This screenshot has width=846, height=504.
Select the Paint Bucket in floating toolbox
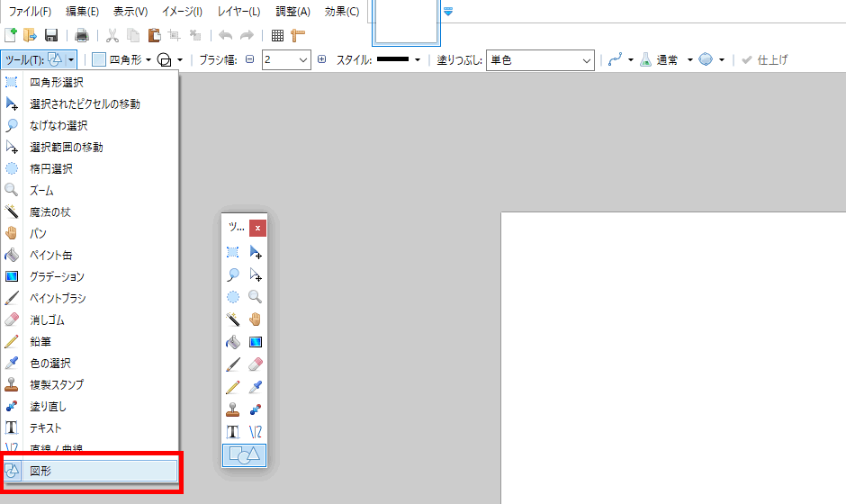point(233,342)
